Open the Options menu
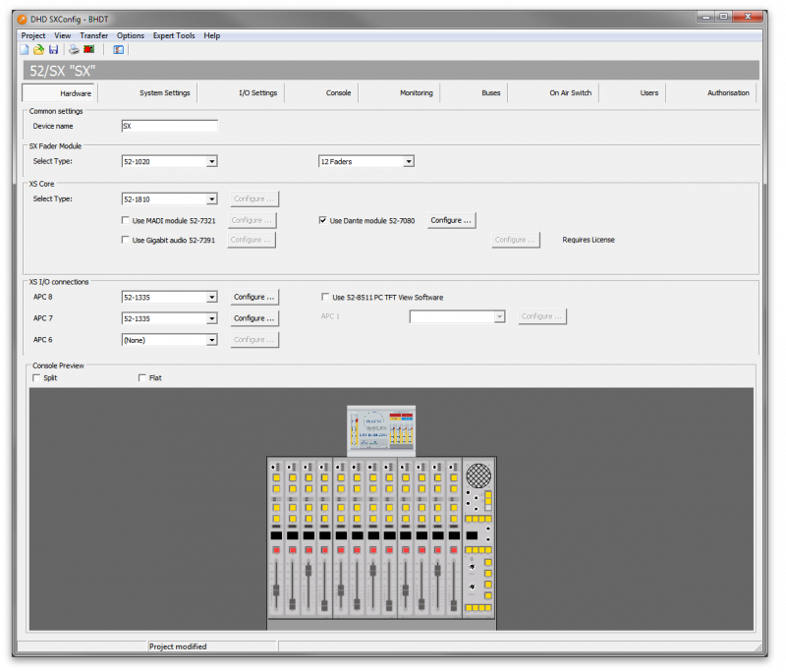Viewport: 786px width, 672px height. click(131, 35)
